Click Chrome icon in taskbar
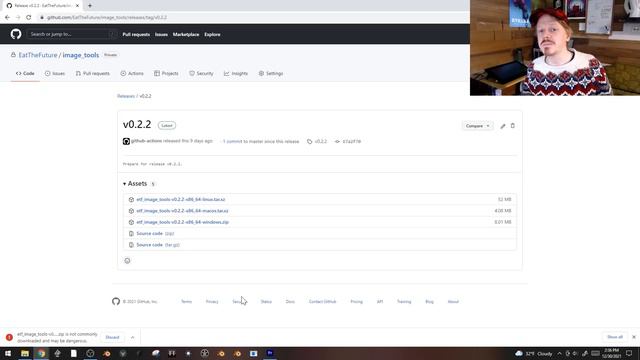 click(41, 353)
